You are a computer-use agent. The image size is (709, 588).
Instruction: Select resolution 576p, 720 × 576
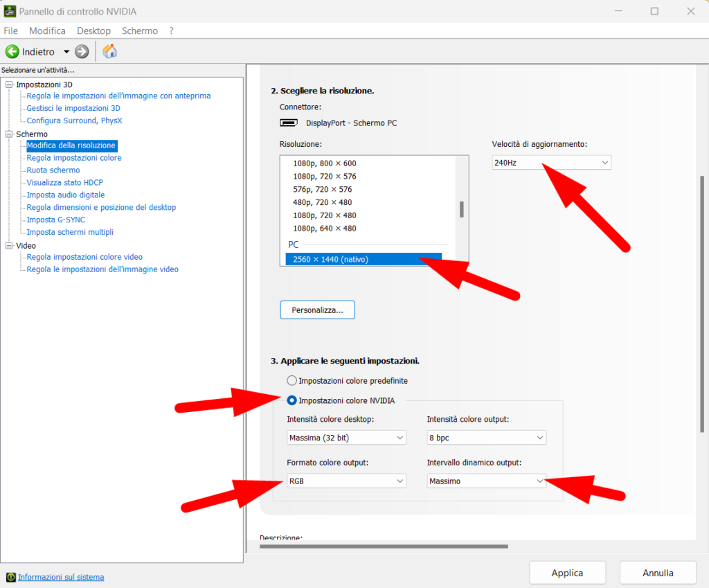(323, 189)
